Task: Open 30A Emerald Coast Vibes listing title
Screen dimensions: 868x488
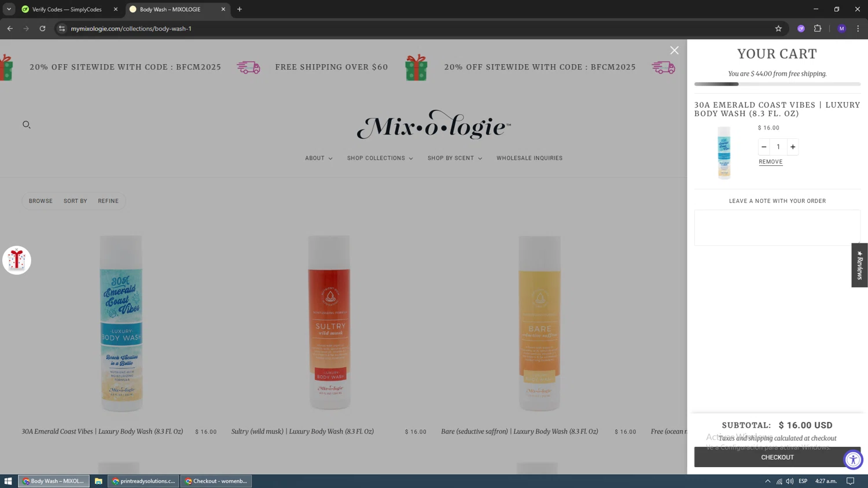Action: tap(102, 431)
